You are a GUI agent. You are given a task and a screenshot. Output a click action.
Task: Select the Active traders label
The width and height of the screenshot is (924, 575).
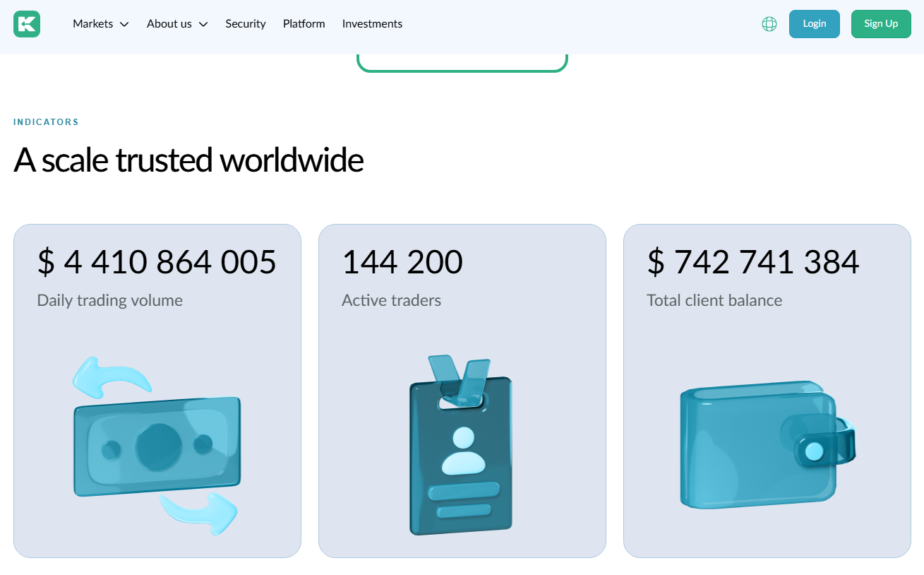coord(391,300)
